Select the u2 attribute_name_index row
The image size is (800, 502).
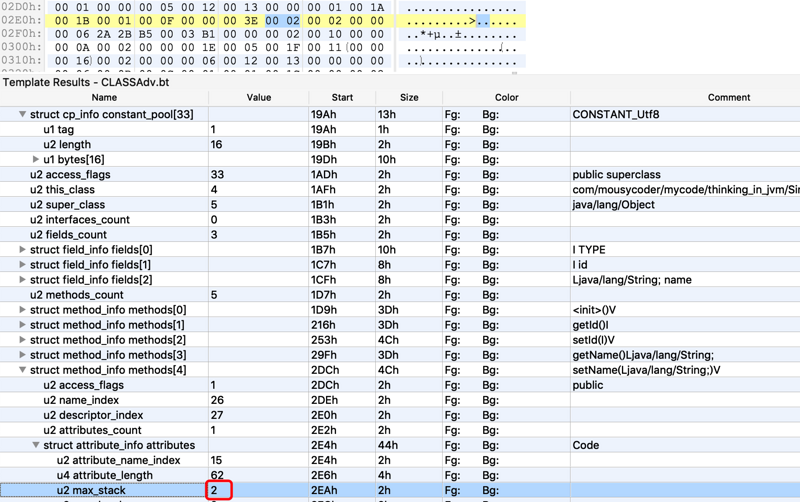tap(400, 460)
